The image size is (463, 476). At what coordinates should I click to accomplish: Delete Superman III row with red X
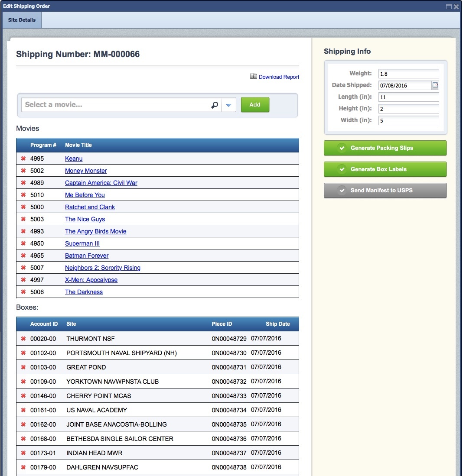click(x=23, y=243)
